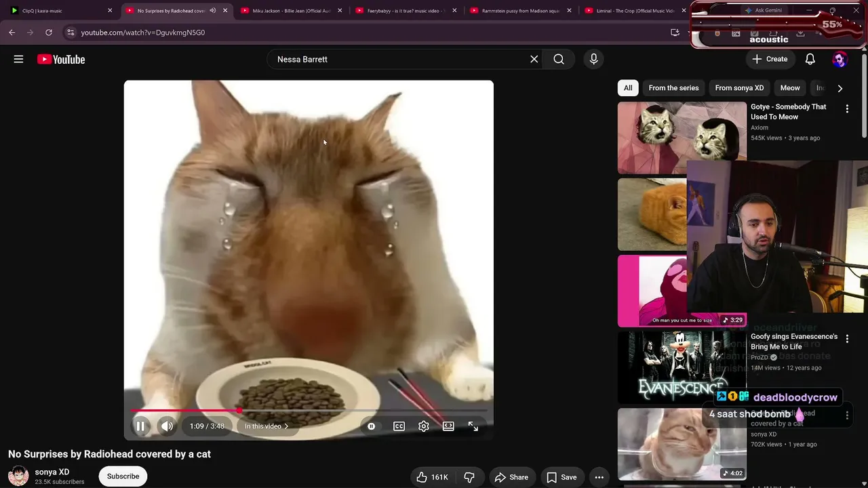Go to the YouTube home logo
Image resolution: width=868 pixels, height=488 pixels.
coord(61,60)
